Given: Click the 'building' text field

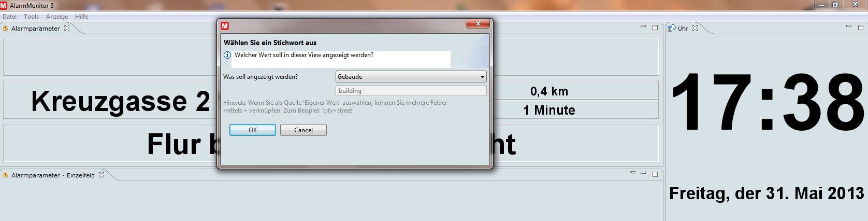Looking at the screenshot, I should (411, 91).
